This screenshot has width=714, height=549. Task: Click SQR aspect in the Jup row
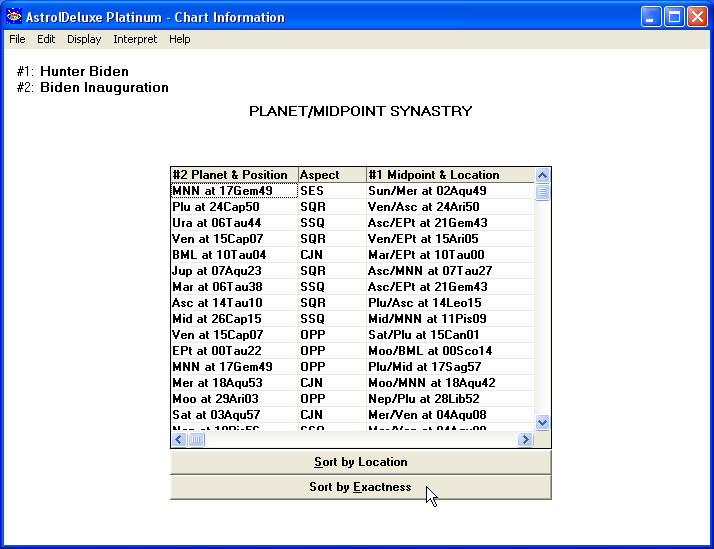point(332,270)
